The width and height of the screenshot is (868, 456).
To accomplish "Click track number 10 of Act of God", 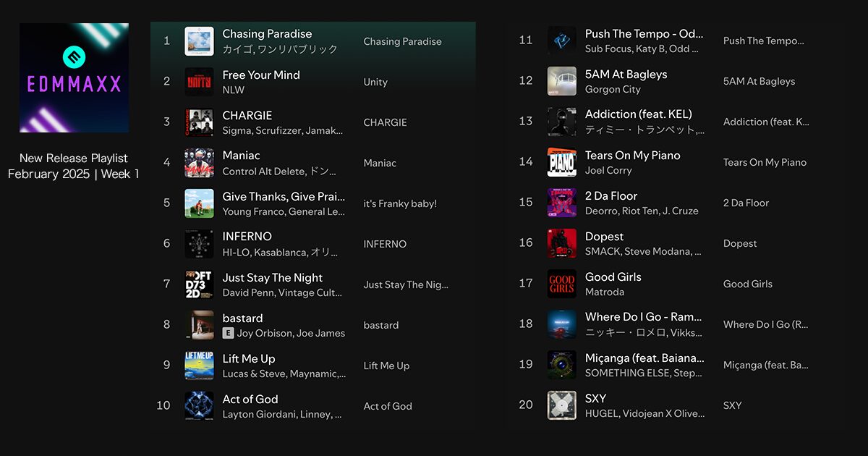I will pos(163,405).
